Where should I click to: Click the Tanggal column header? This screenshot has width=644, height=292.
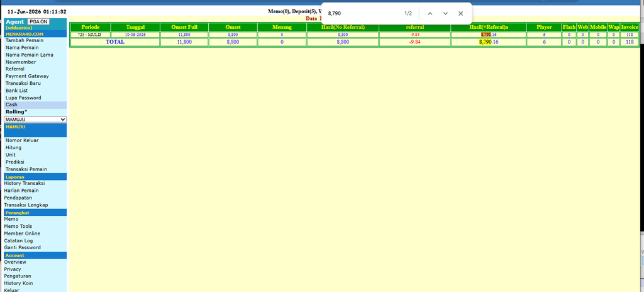(136, 27)
